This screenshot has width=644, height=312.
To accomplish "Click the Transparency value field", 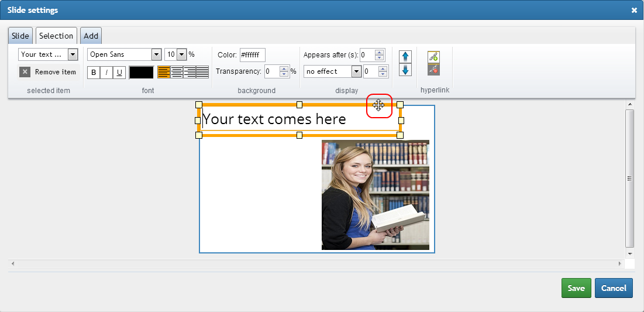I will tap(272, 71).
